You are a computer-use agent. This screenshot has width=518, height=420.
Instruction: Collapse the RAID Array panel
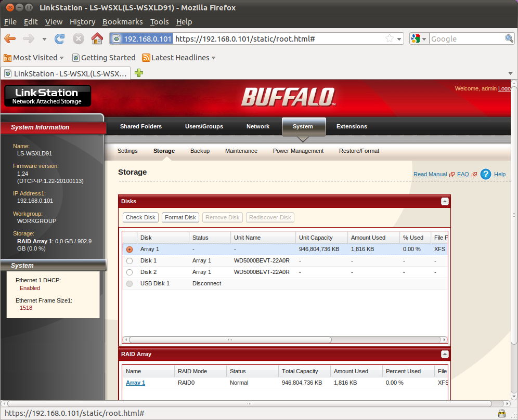click(x=445, y=355)
